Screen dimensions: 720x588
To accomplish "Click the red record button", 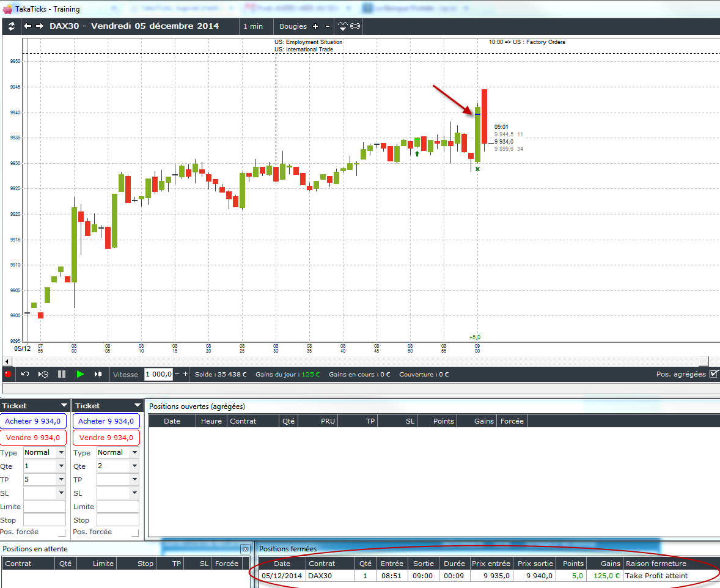I will point(8,374).
